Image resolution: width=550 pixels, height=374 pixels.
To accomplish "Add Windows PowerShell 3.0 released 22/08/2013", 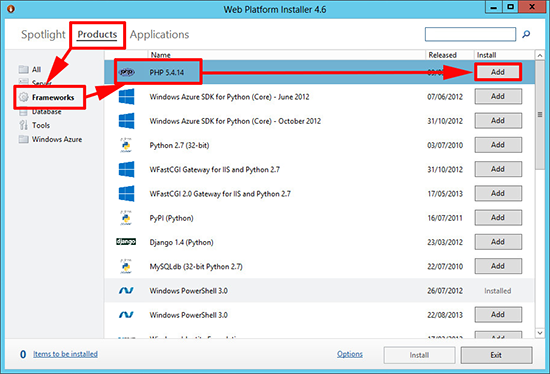I will [498, 314].
